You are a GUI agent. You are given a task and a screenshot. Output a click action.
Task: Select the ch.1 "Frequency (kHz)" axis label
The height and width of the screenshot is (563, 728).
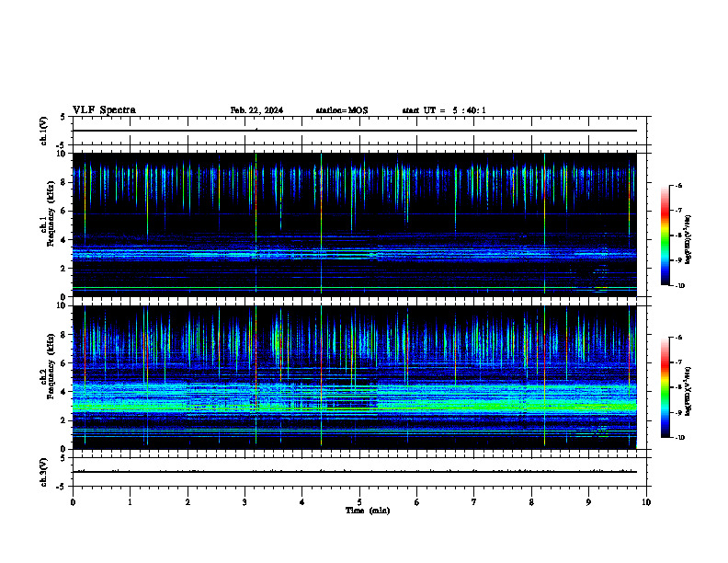(x=51, y=213)
